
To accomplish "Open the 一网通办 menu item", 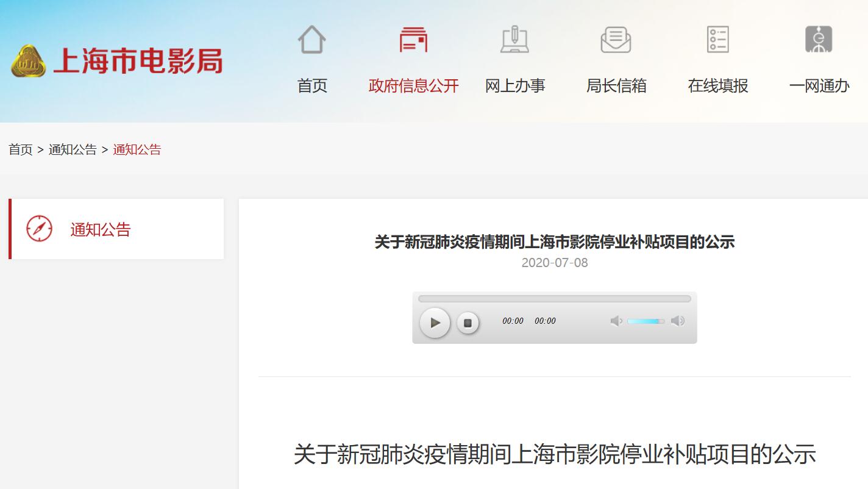I will pos(819,86).
